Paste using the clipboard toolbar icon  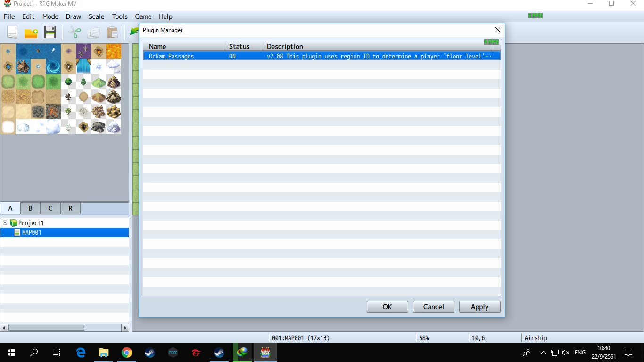tap(112, 32)
